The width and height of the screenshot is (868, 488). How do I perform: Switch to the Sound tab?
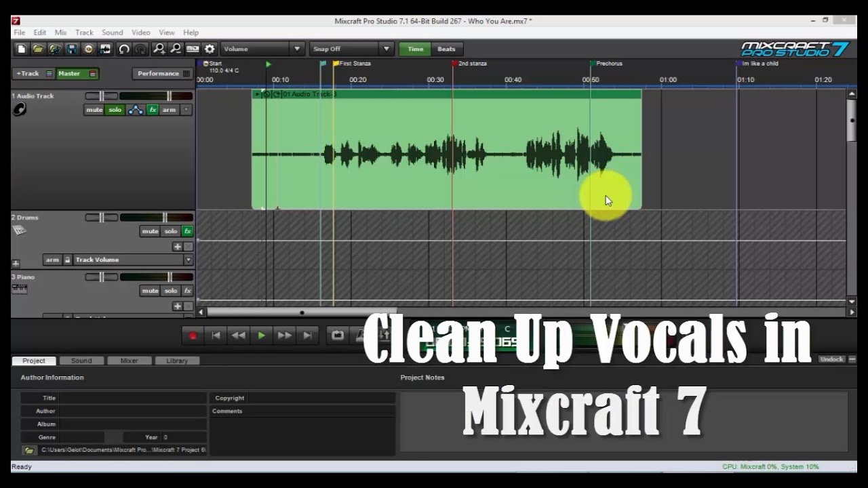pos(81,361)
